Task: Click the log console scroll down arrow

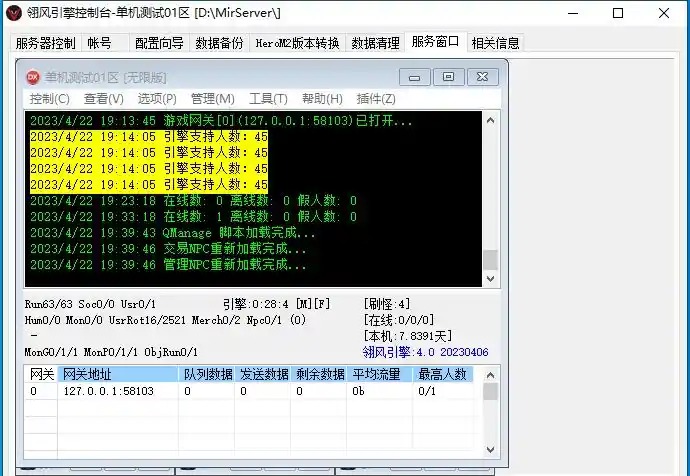Action: coord(491,278)
